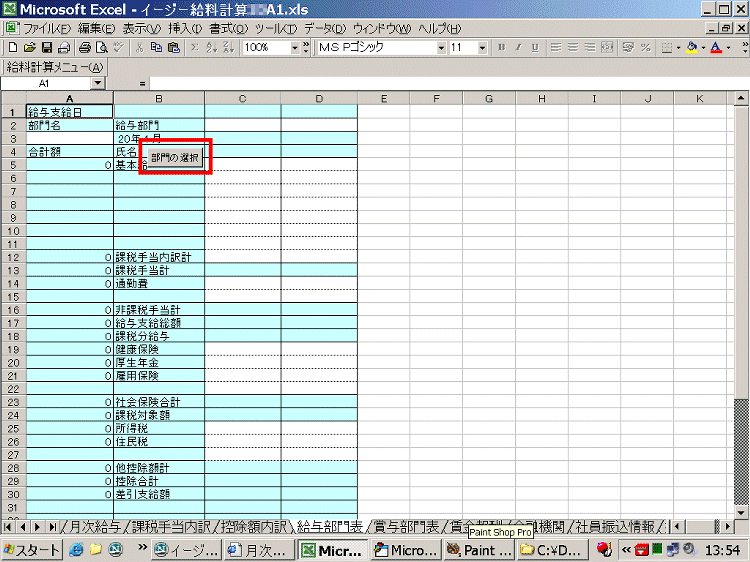Click the Open file icon

click(30, 47)
